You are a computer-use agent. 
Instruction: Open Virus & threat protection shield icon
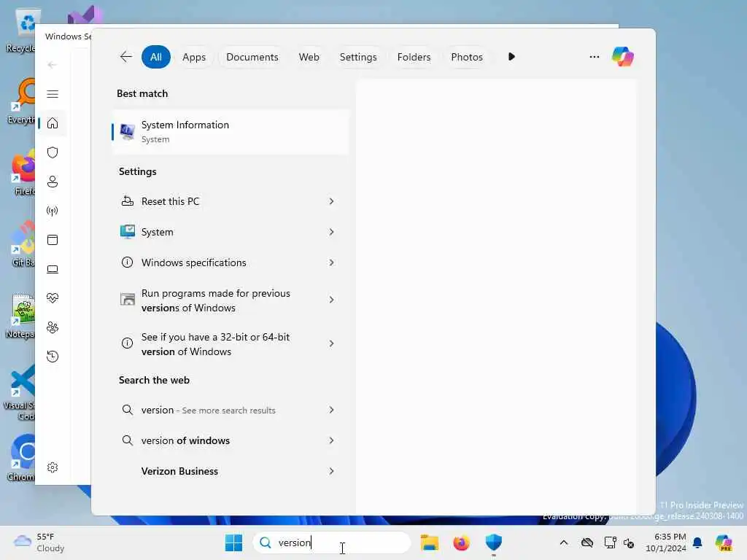pyautogui.click(x=53, y=152)
